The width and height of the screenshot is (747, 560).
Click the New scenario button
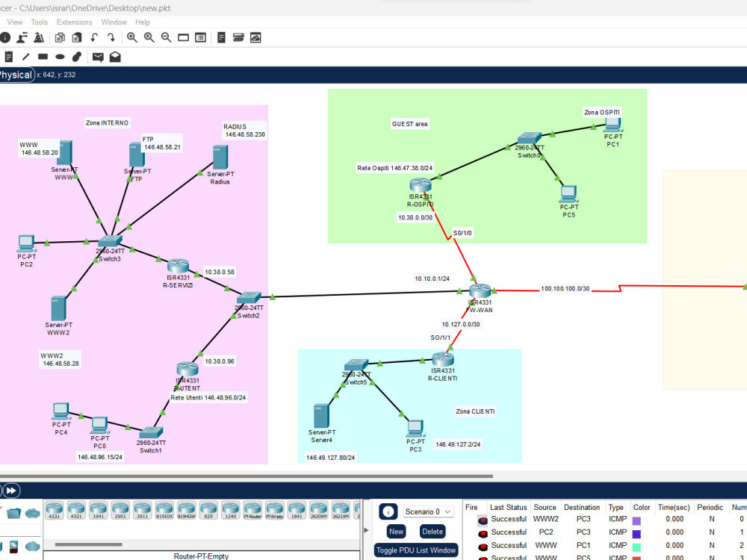[396, 531]
